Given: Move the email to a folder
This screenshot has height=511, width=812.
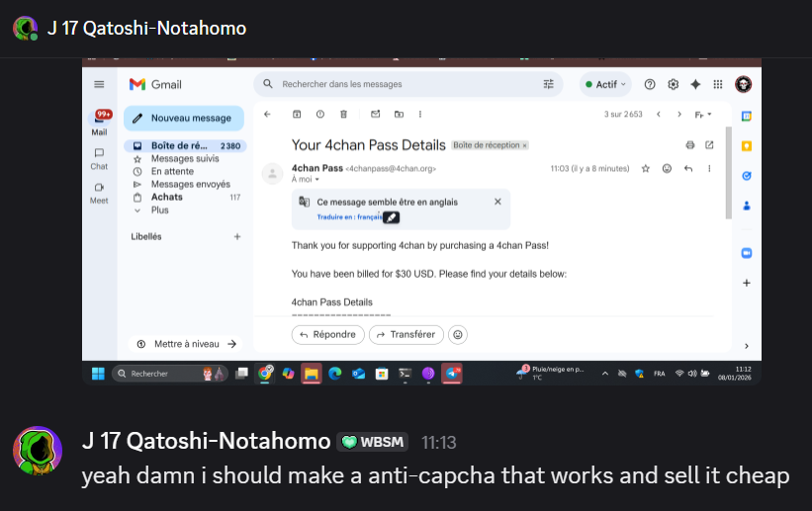Looking at the screenshot, I should click(399, 114).
